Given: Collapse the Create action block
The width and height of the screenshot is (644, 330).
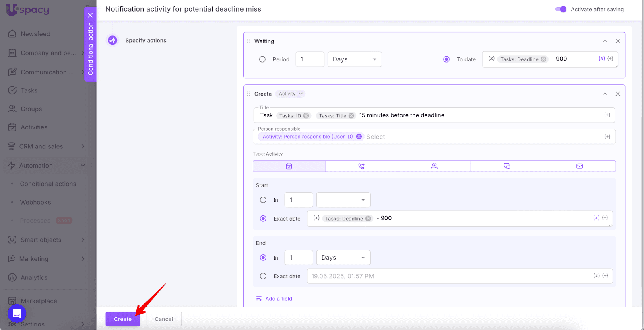Looking at the screenshot, I should click(605, 94).
